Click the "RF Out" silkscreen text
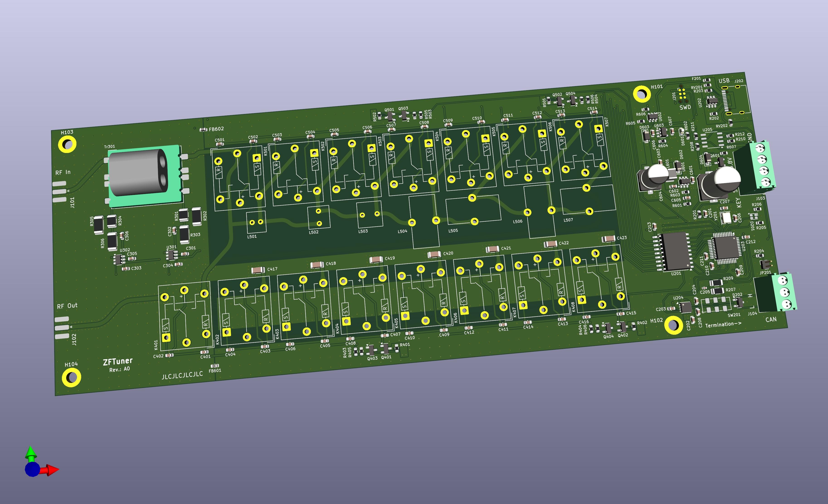Viewport: 828px width, 504px height. tap(67, 306)
